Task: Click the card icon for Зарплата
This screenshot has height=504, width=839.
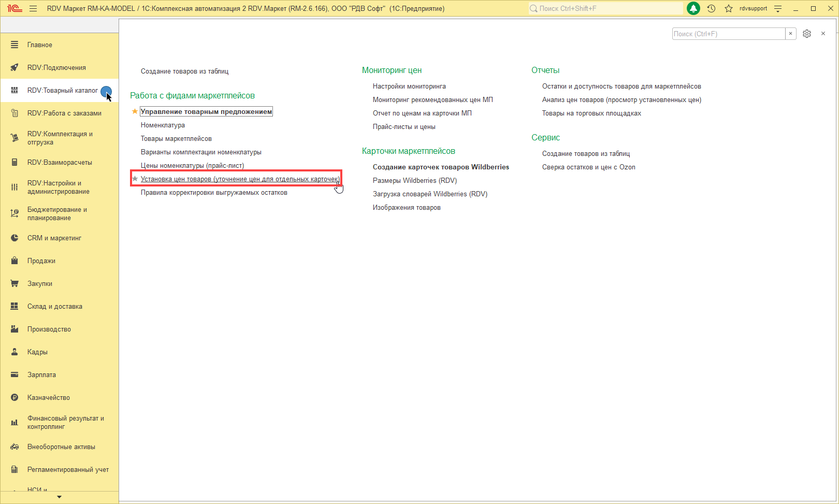Action: (15, 375)
